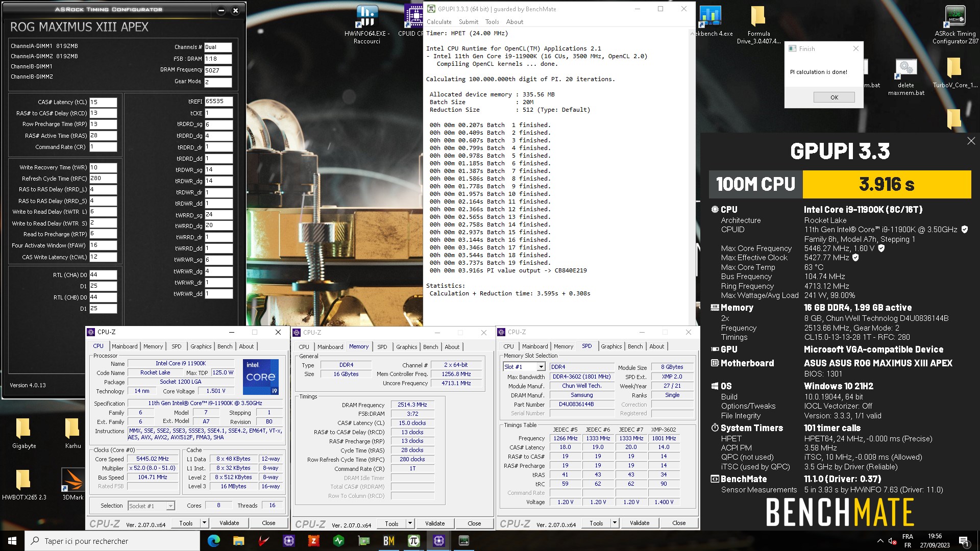Click the 3.916 s result score
980x551 pixels.
(x=887, y=184)
